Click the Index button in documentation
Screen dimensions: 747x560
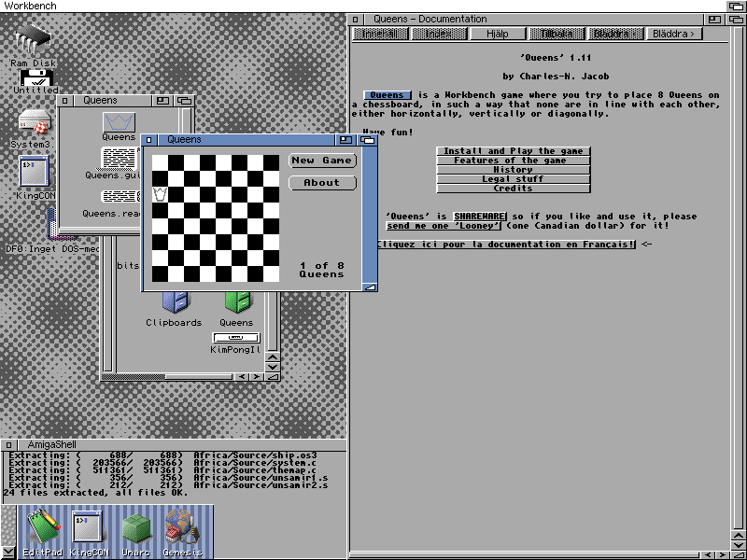[x=439, y=34]
